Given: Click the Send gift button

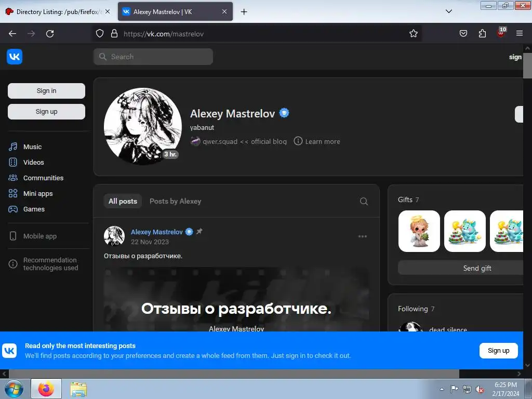Looking at the screenshot, I should point(461,268).
